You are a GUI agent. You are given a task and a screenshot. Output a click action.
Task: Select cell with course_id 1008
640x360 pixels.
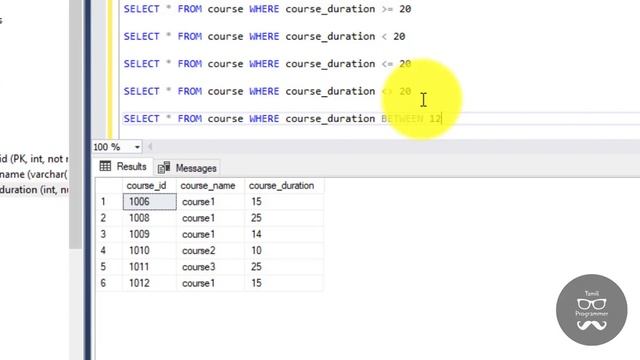[149, 218]
